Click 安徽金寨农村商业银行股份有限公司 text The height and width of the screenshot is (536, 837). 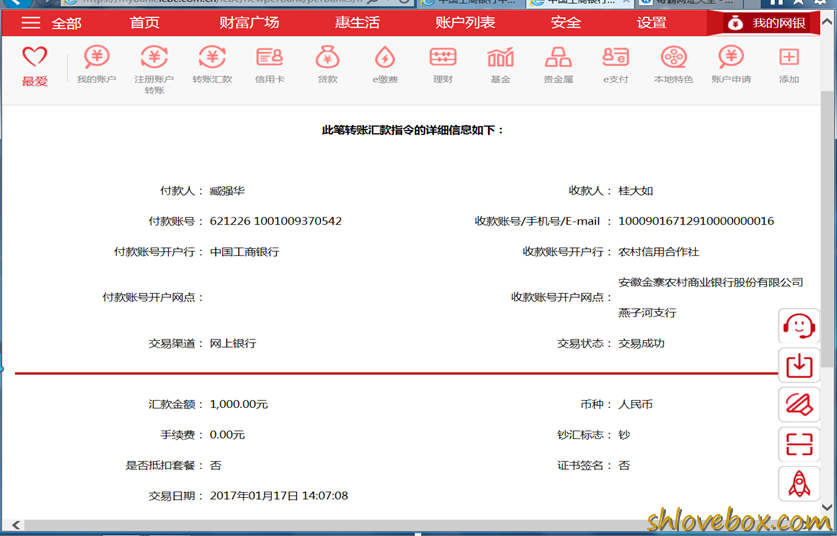pyautogui.click(x=710, y=282)
